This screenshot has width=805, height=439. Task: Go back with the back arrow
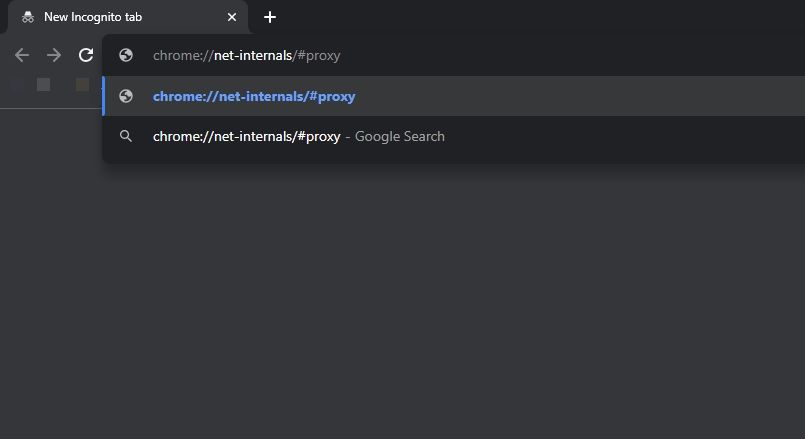pos(22,55)
